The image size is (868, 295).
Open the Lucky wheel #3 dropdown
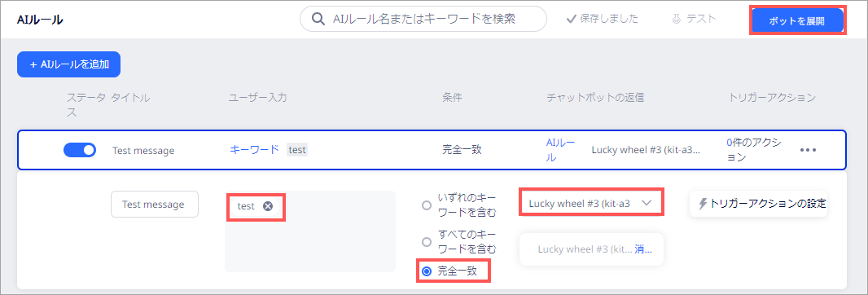591,203
